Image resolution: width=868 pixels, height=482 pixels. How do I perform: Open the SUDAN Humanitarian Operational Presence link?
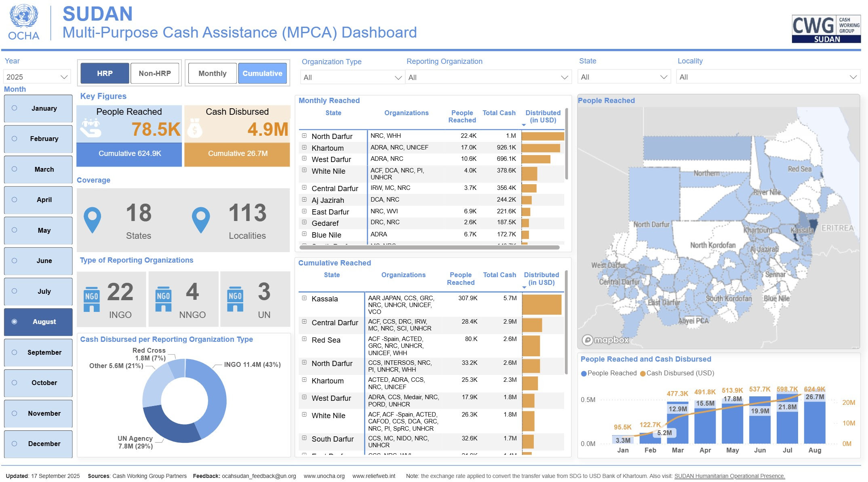tap(729, 476)
